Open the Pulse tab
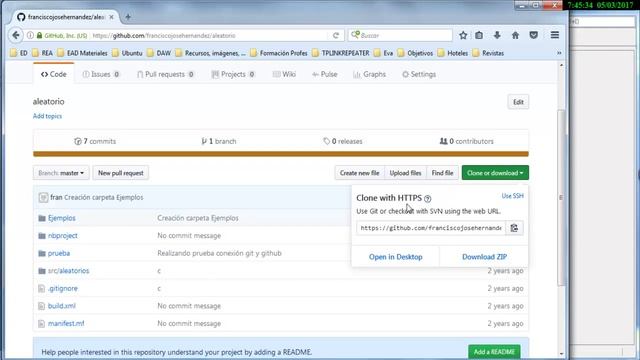The height and width of the screenshot is (360, 640). [324, 74]
